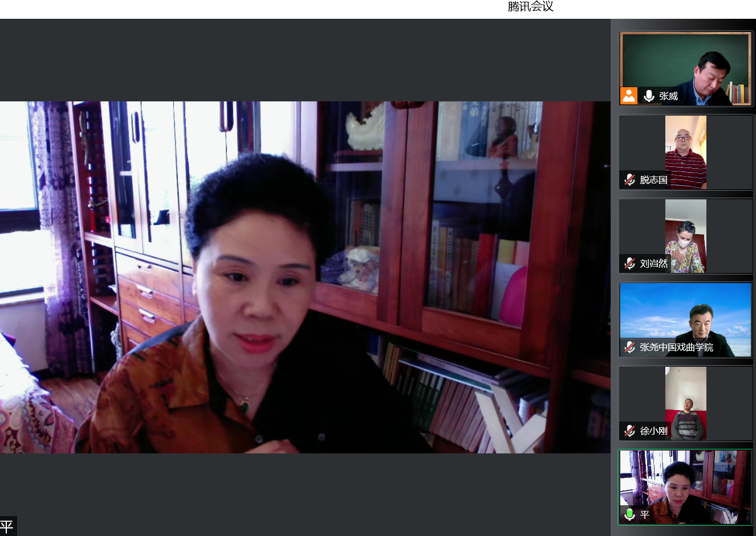Click the 平 name tag at bottom-left corner
Viewport: 756px width, 536px height.
coord(7,526)
